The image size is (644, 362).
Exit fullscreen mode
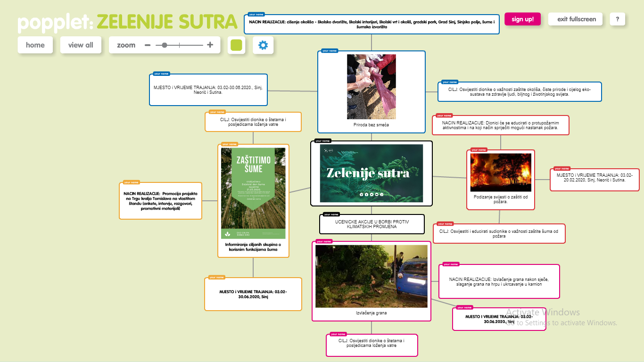pyautogui.click(x=576, y=19)
